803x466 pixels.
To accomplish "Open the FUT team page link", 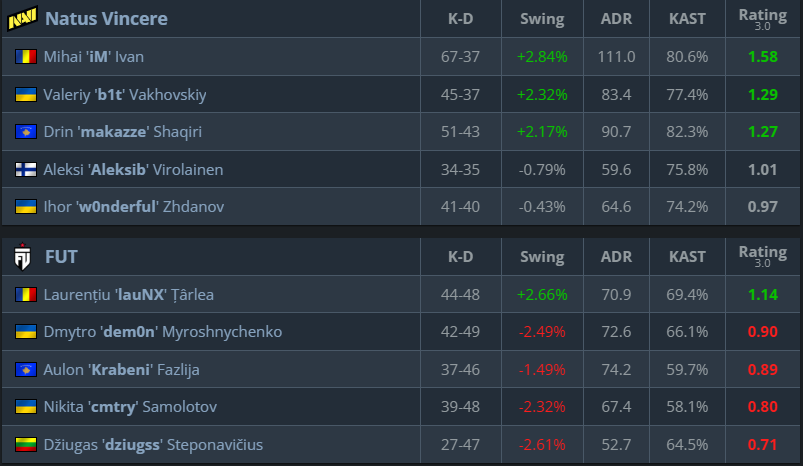I will (61, 258).
